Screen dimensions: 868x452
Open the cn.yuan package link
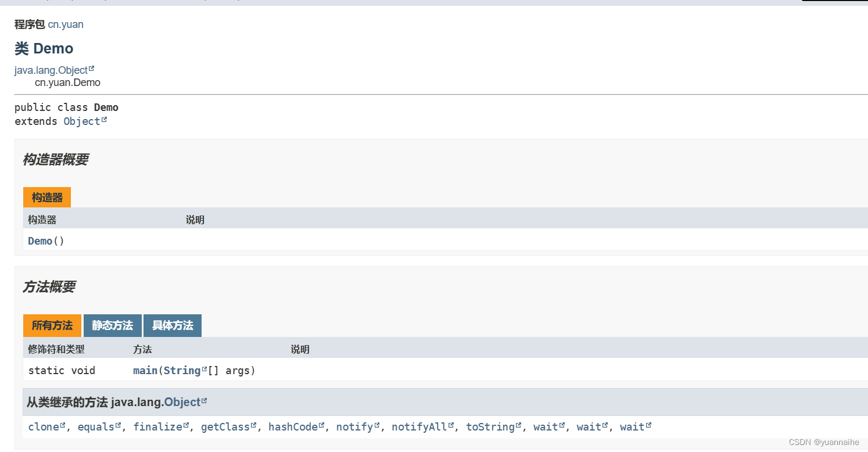66,24
